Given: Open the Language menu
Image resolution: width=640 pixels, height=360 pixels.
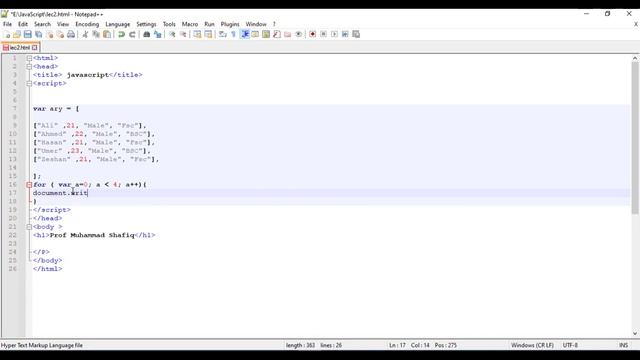Looking at the screenshot, I should click(118, 24).
